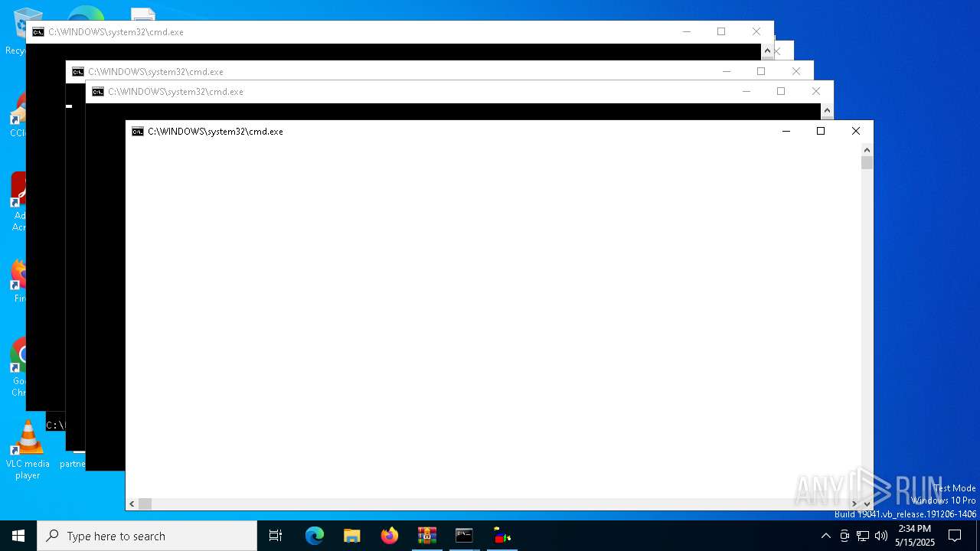Open the volume tray icon
The width and height of the screenshot is (980, 551).
pos(881,536)
